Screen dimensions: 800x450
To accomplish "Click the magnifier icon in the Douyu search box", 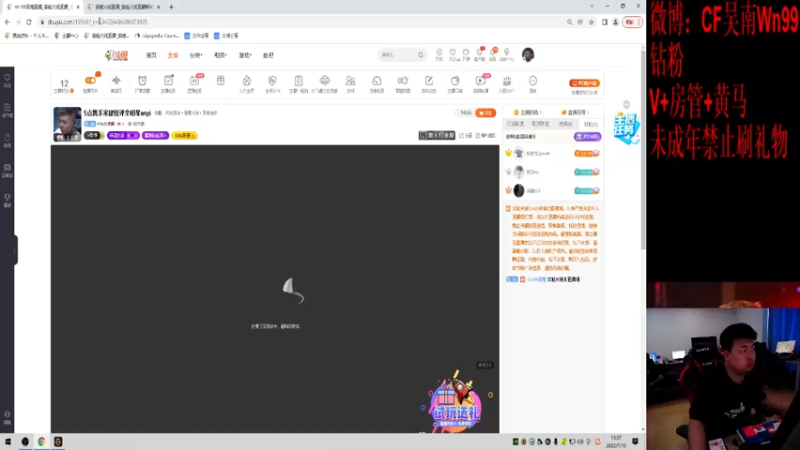I will tap(420, 55).
